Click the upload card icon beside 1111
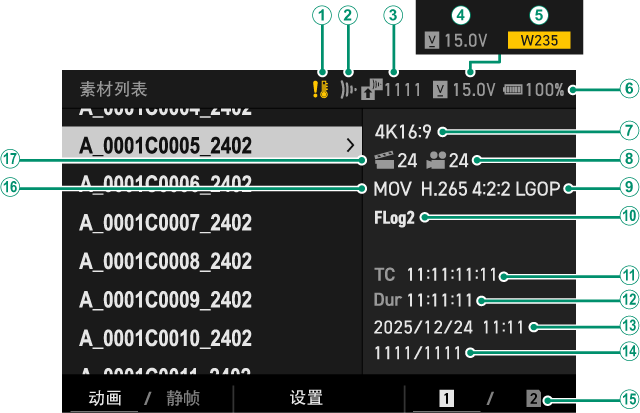The image size is (640, 413). tap(371, 89)
